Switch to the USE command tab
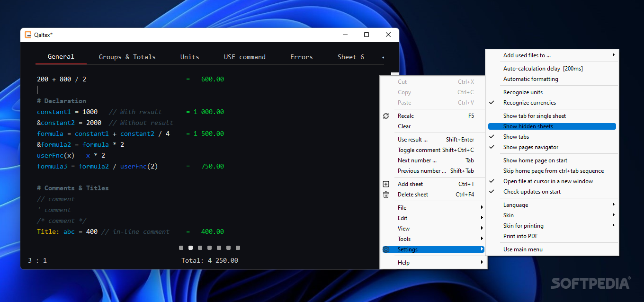The height and width of the screenshot is (302, 644). tap(244, 57)
